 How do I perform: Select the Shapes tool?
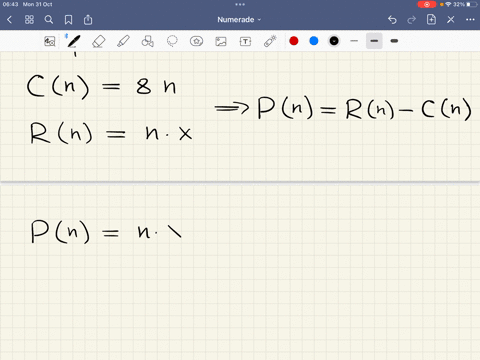click(x=148, y=41)
